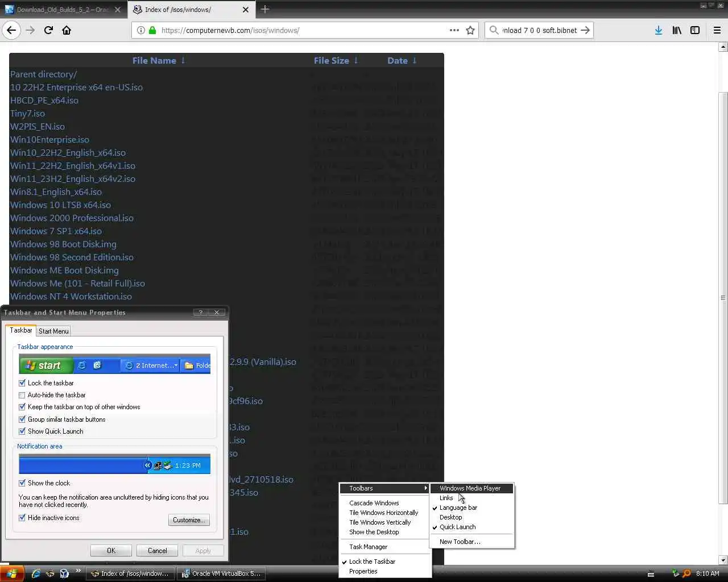
Task: Open Task Manager from context menu
Action: (385, 547)
